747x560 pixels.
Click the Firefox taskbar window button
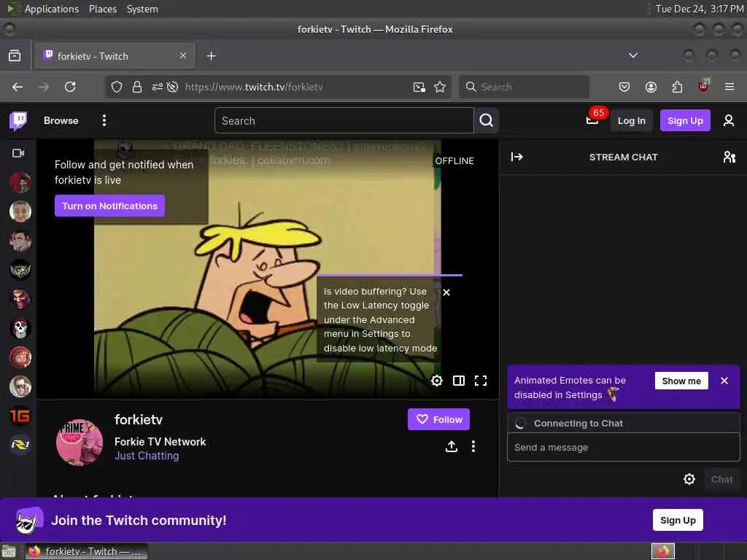coord(86,551)
